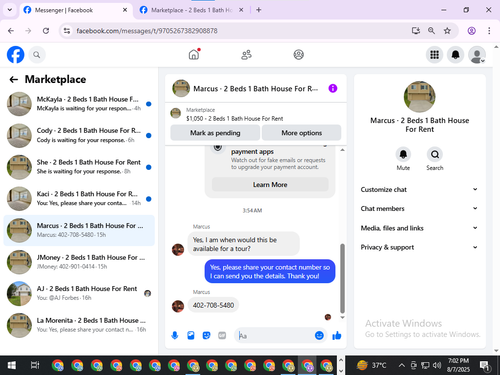This screenshot has width=500, height=375.
Task: Click the address bar URL
Action: point(147,31)
